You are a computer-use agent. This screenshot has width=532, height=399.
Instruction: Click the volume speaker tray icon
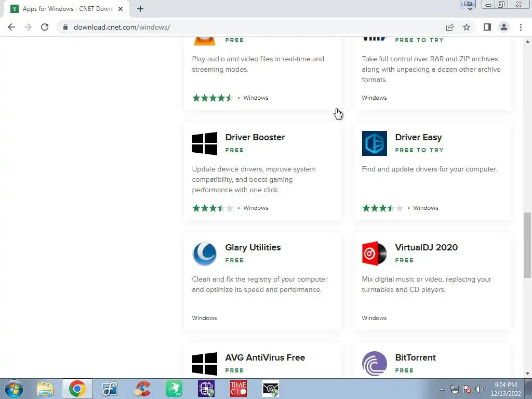click(x=479, y=389)
